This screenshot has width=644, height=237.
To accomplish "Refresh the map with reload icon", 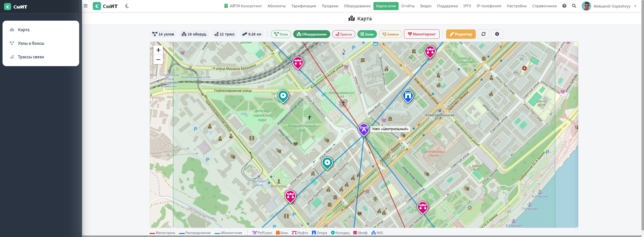I will point(483,34).
